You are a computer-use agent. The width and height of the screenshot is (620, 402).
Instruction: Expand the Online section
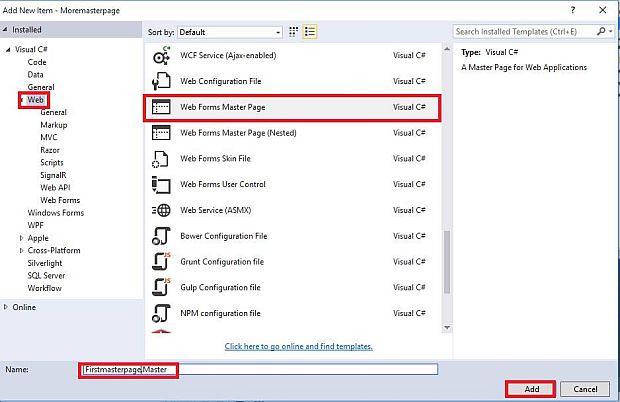tap(6, 307)
